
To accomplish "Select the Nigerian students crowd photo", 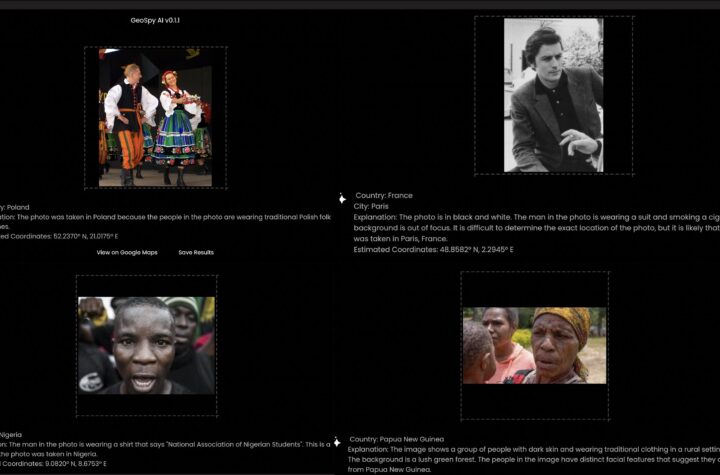I will [146, 345].
